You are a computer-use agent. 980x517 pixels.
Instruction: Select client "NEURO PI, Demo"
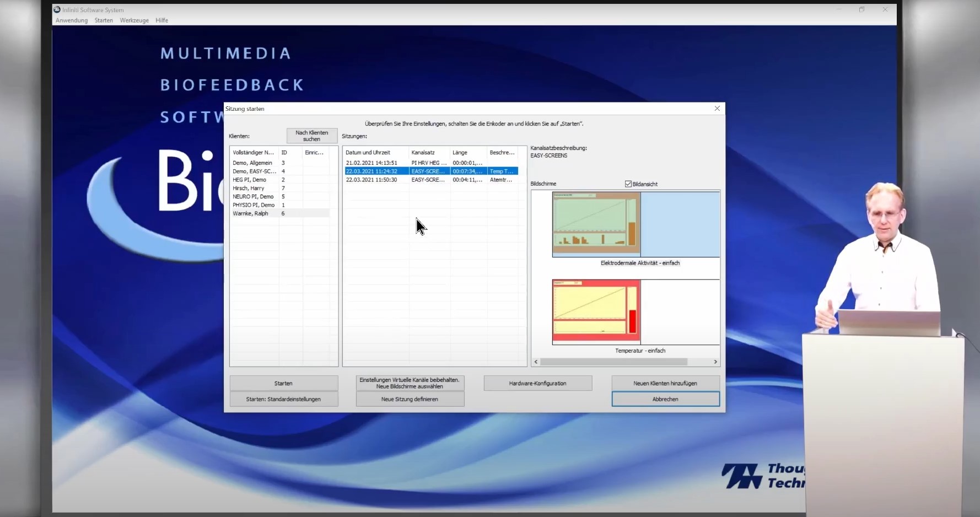(253, 197)
